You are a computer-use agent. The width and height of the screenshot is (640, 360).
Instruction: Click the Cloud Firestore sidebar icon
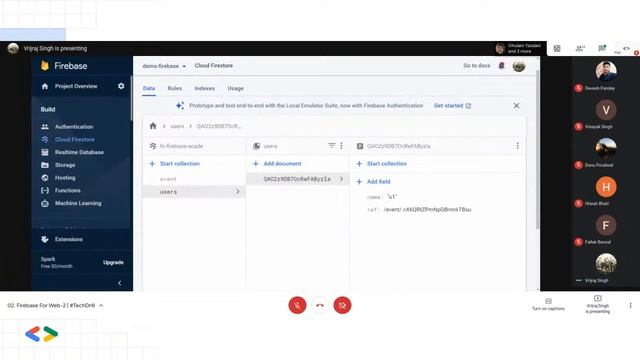pyautogui.click(x=45, y=139)
